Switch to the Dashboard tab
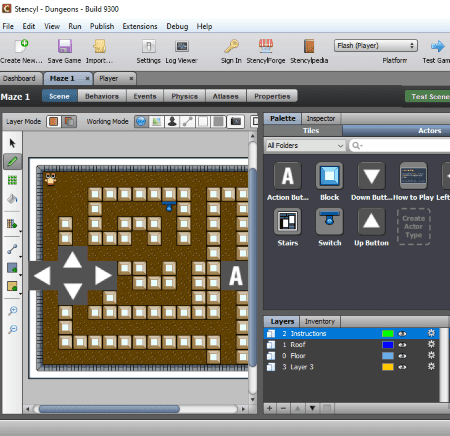This screenshot has width=450, height=436. pyautogui.click(x=19, y=78)
